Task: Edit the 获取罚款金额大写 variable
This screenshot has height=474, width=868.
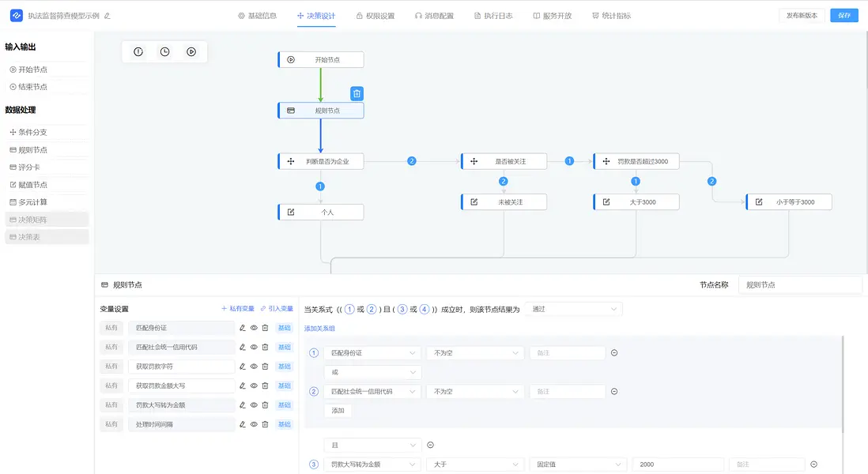Action: 243,386
